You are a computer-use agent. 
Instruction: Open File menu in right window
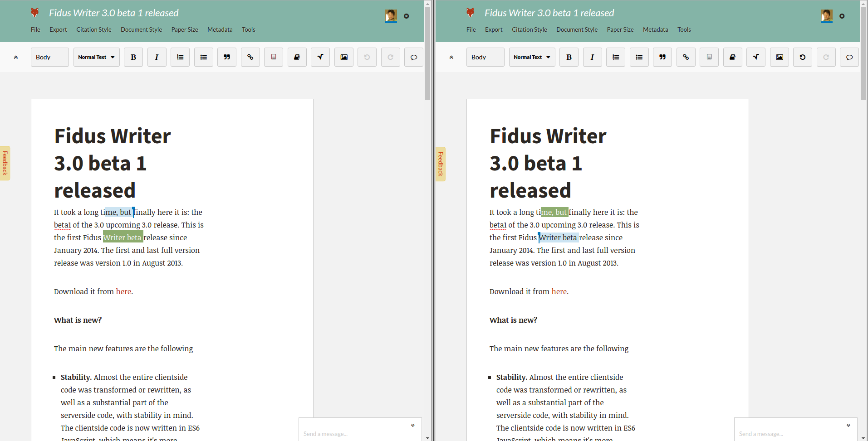(x=471, y=29)
